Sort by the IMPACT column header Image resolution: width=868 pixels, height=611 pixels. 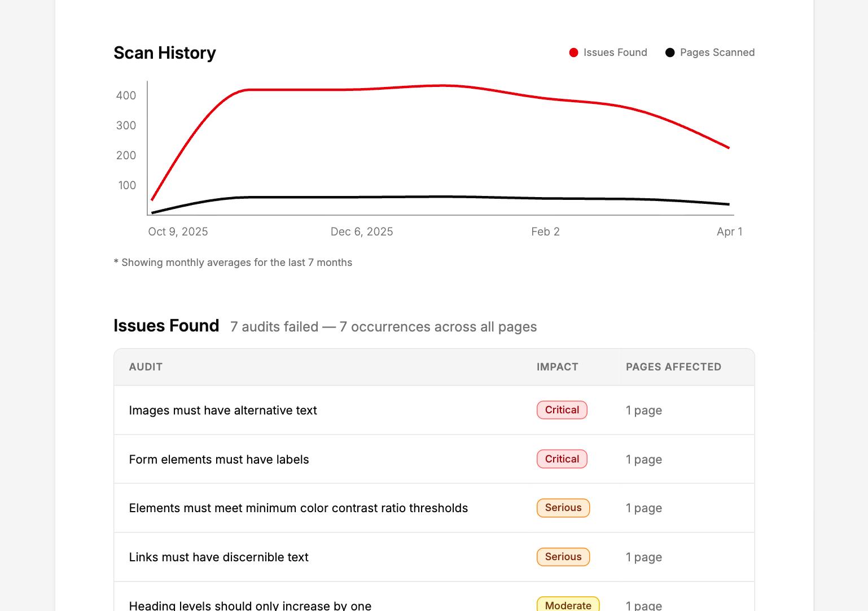tap(557, 367)
